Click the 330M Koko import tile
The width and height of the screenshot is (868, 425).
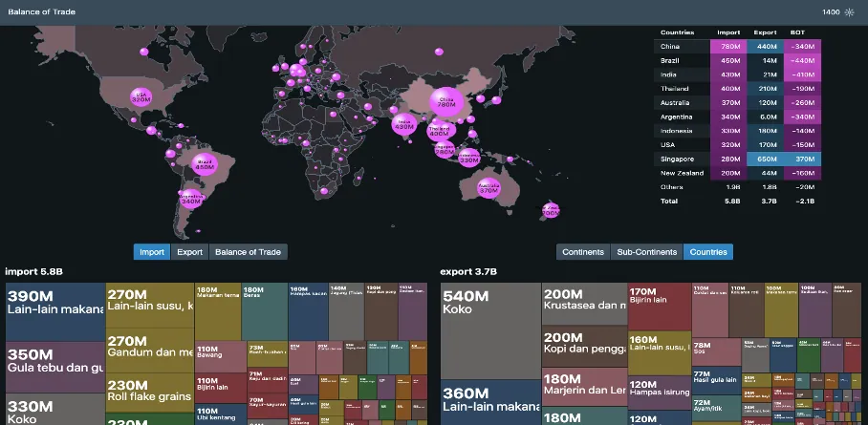[x=55, y=410]
